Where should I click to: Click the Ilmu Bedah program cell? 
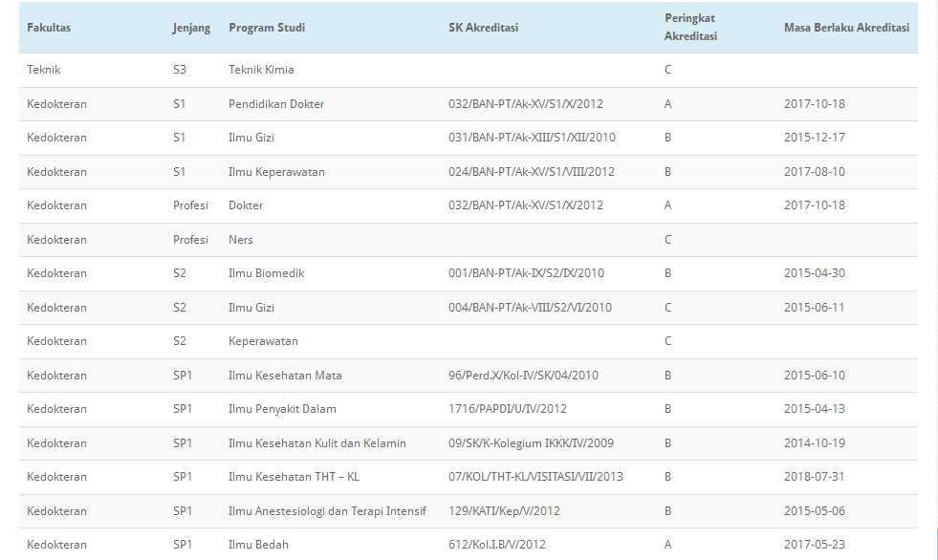click(x=258, y=545)
